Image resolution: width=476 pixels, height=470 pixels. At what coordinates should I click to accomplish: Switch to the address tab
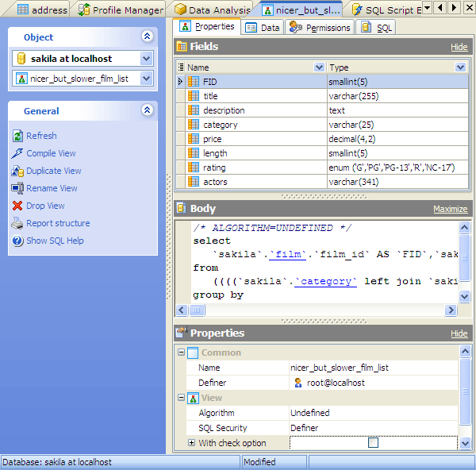42,10
